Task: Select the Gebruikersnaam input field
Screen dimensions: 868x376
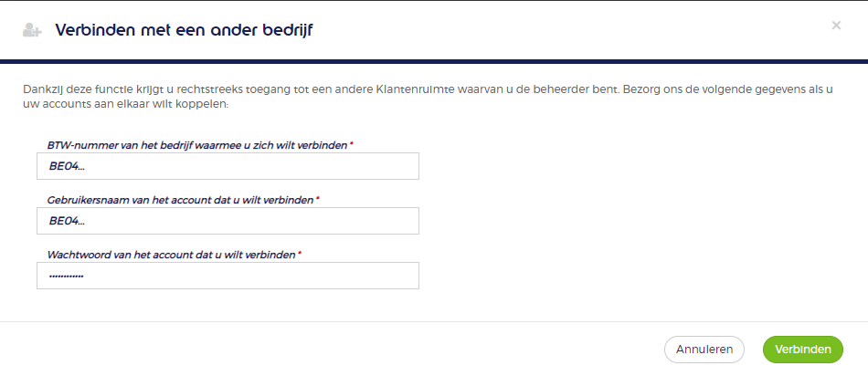Action: coord(228,221)
